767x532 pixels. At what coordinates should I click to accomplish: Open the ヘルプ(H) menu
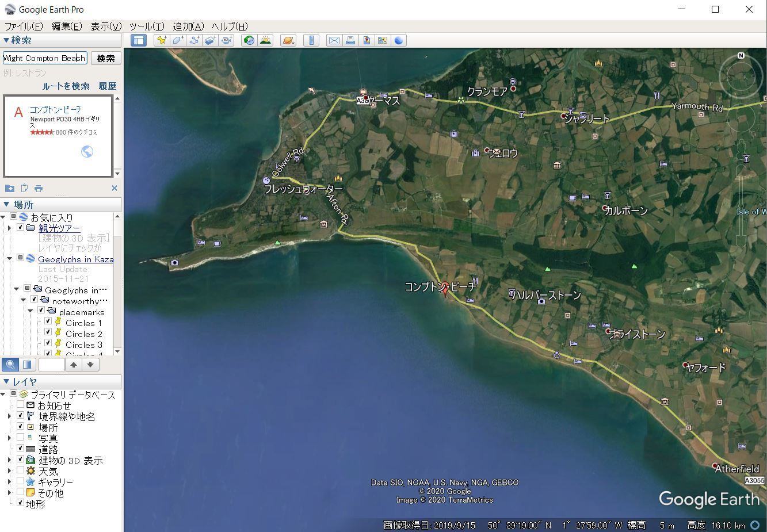pyautogui.click(x=230, y=26)
